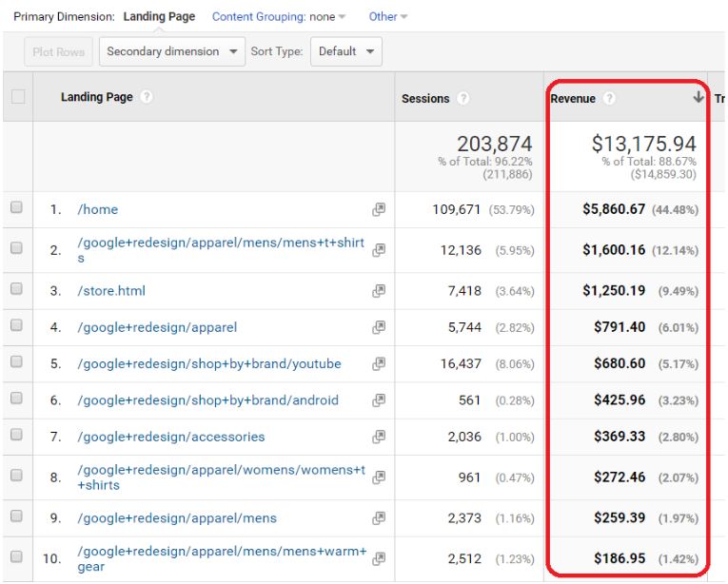The width and height of the screenshot is (728, 584).
Task: Open the /store.html landing page link
Action: [111, 291]
